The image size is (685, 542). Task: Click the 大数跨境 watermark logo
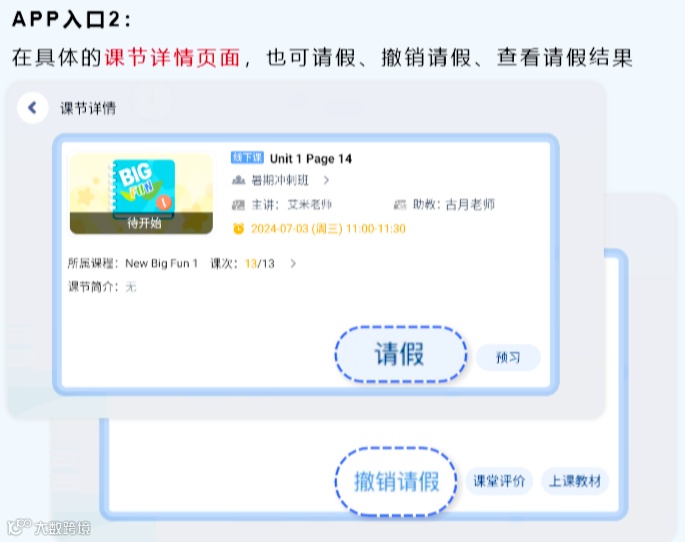[x=49, y=527]
